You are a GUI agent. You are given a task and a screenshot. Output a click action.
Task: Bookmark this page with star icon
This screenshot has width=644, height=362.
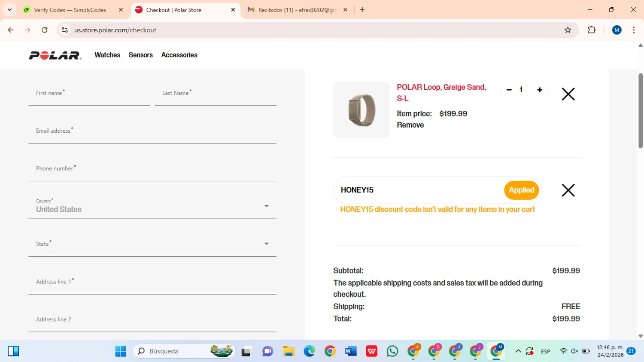[x=568, y=30]
